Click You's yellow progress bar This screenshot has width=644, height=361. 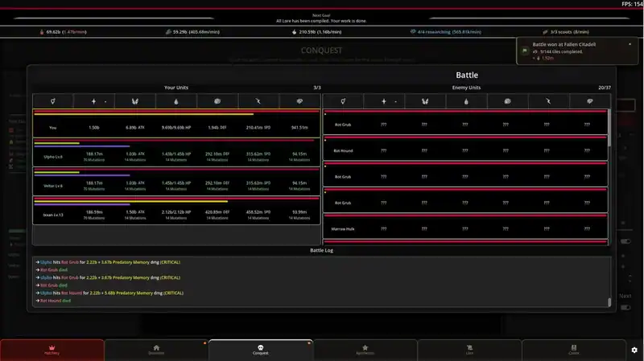[x=144, y=114]
